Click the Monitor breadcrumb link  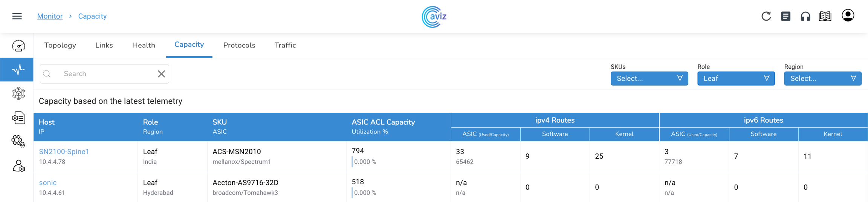[x=50, y=16]
